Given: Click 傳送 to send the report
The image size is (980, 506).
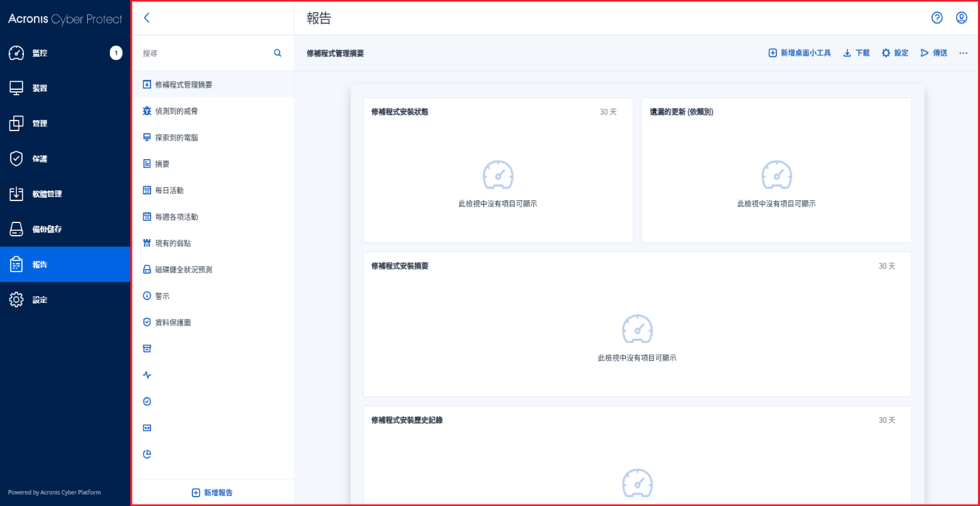Looking at the screenshot, I should coord(933,53).
